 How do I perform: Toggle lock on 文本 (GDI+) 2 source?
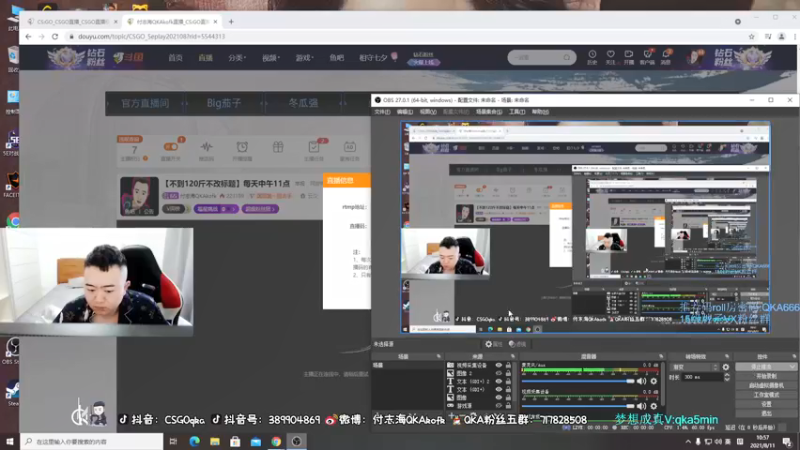click(x=508, y=382)
